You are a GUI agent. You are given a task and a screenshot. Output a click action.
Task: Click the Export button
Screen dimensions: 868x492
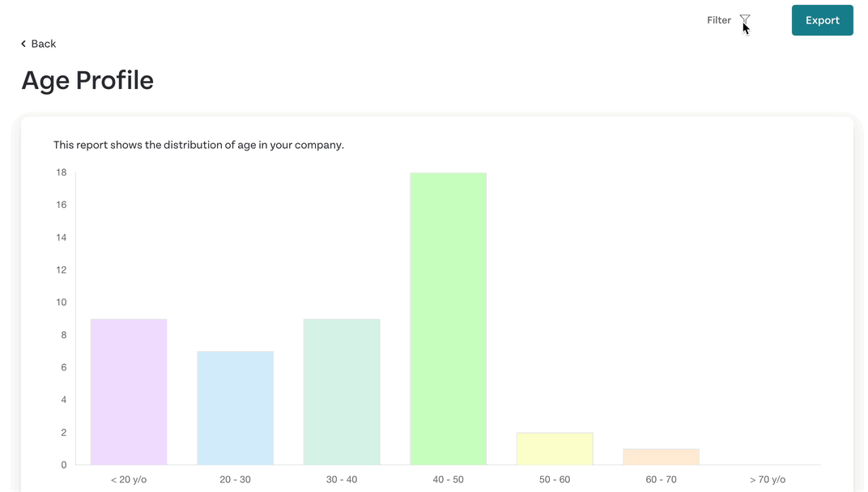(822, 19)
